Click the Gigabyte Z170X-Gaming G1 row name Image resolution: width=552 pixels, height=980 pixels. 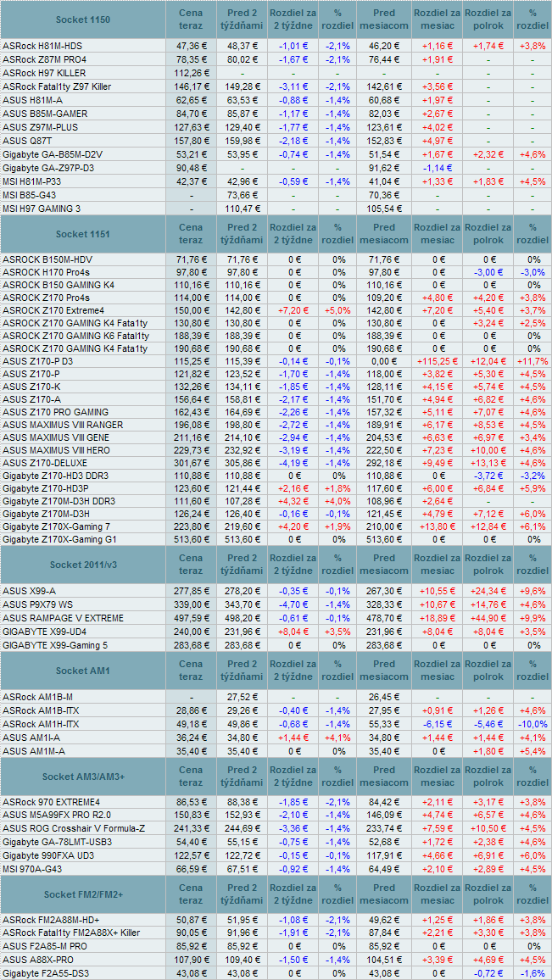coord(59,539)
